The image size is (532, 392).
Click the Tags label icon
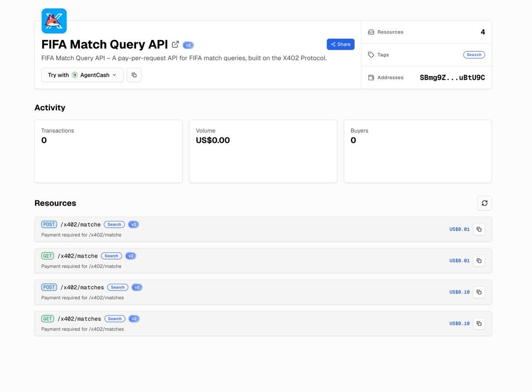pyautogui.click(x=371, y=55)
